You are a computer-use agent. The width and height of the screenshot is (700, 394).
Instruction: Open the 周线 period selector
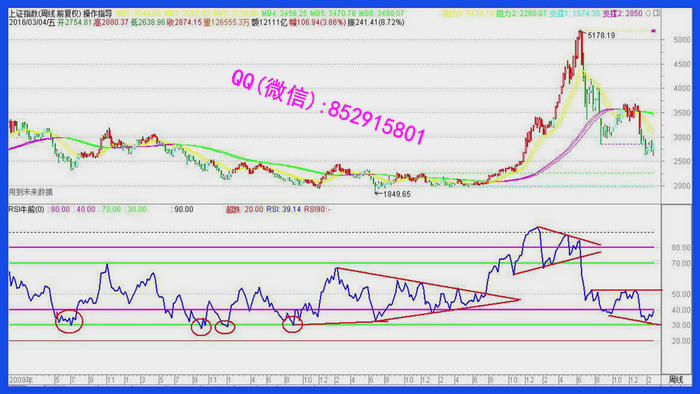tap(676, 380)
